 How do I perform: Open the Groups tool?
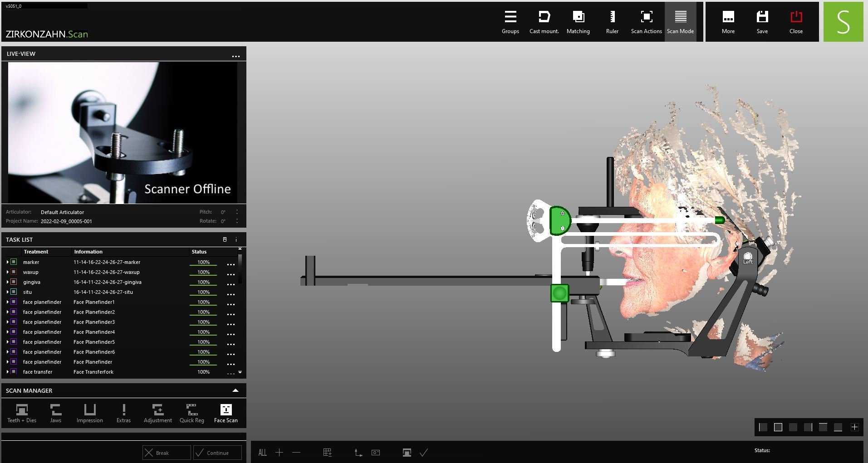pyautogui.click(x=510, y=22)
